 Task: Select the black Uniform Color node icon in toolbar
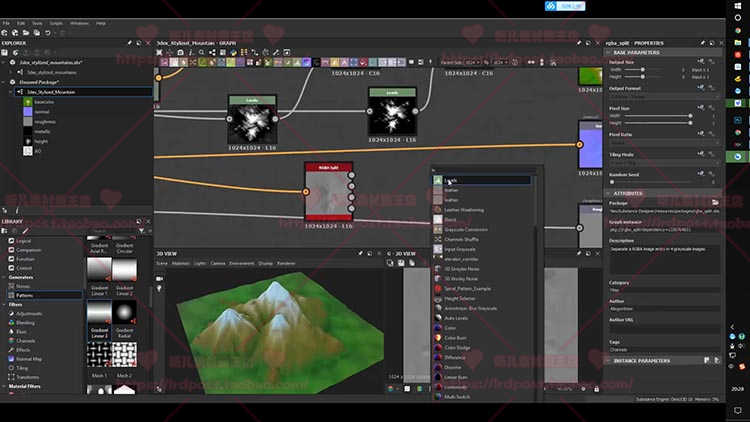316,62
